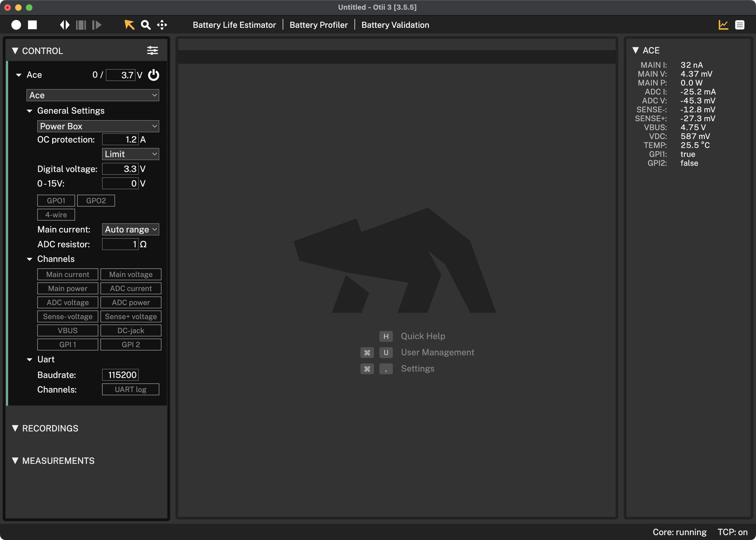Collapse the MEASUREMENTS panel

(15, 461)
